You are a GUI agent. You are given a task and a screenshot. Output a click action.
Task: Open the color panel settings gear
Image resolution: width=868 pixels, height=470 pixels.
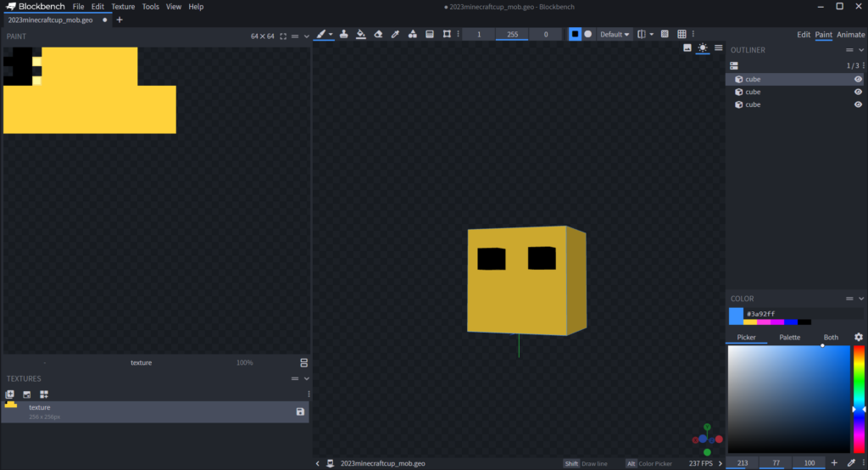point(858,337)
